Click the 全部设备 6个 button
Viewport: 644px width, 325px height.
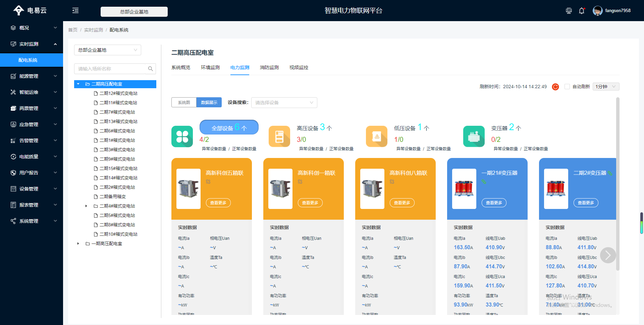coord(229,127)
